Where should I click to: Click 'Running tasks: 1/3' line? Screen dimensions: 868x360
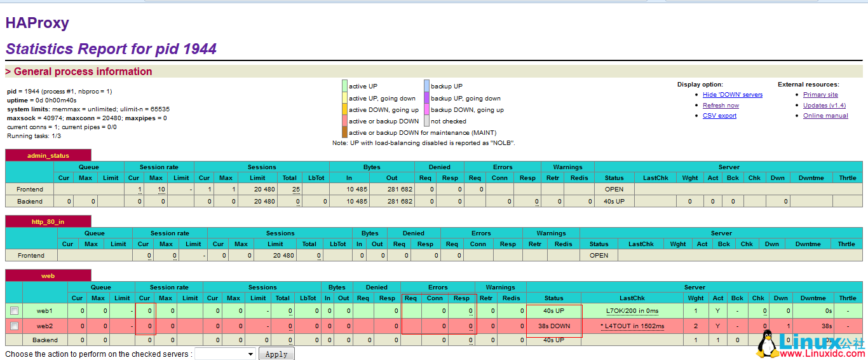coord(34,136)
